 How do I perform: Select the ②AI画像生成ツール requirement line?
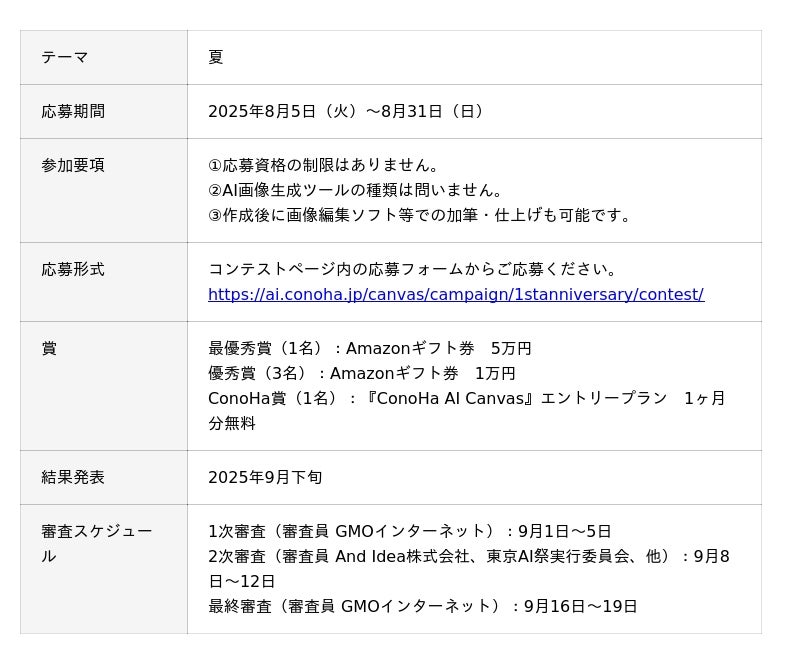point(356,190)
